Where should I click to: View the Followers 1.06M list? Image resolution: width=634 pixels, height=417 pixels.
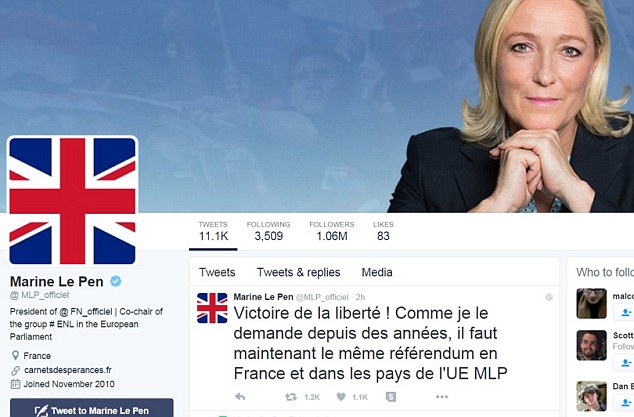coord(332,231)
